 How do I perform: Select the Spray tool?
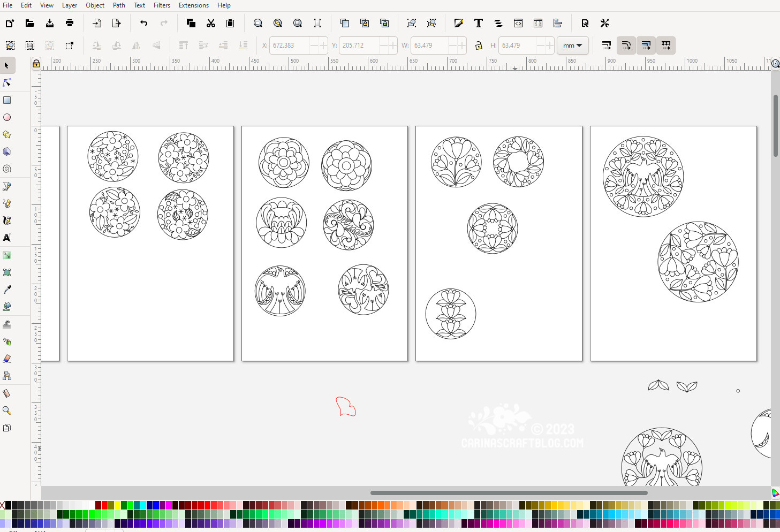[x=7, y=341]
